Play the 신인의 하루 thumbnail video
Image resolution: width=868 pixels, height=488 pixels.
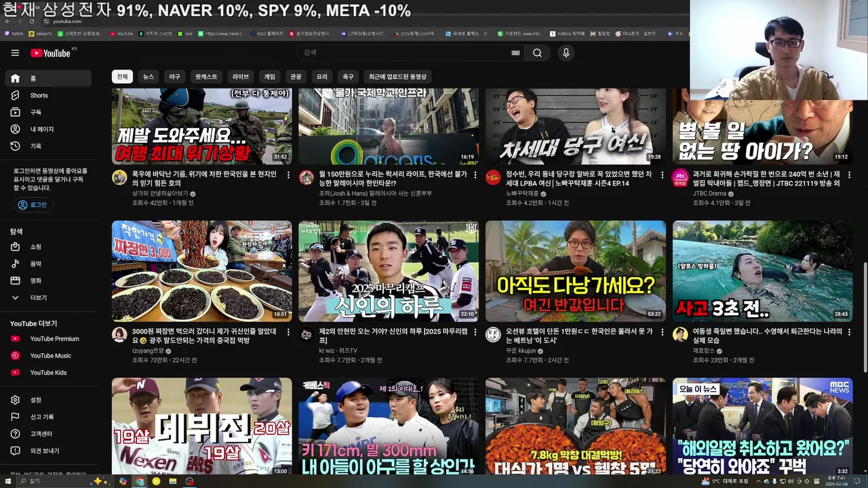(389, 271)
